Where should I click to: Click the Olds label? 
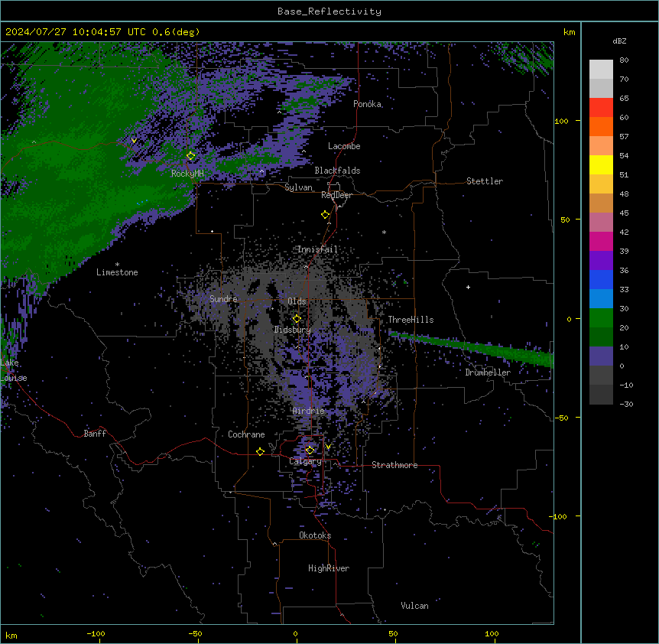[x=297, y=301]
